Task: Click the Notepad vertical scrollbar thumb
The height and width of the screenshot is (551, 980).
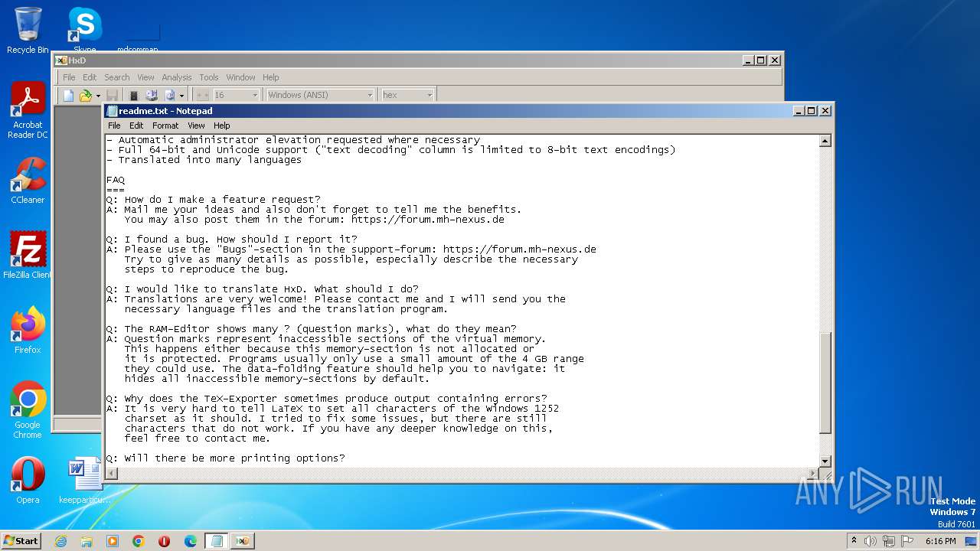Action: pyautogui.click(x=825, y=383)
